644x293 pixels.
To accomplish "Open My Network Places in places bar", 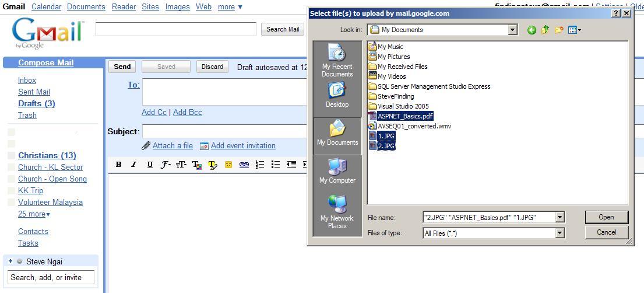I will pos(337,212).
